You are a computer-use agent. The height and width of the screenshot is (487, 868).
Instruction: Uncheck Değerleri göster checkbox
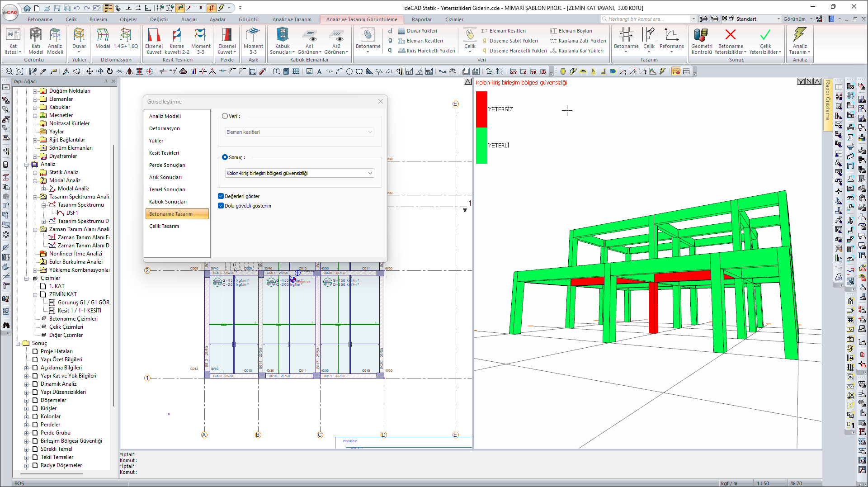[x=221, y=196]
